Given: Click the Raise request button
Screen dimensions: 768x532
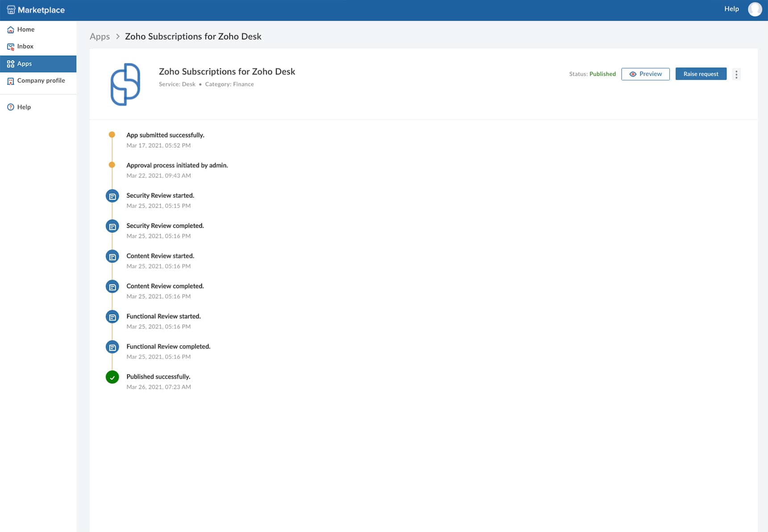Looking at the screenshot, I should coord(701,74).
